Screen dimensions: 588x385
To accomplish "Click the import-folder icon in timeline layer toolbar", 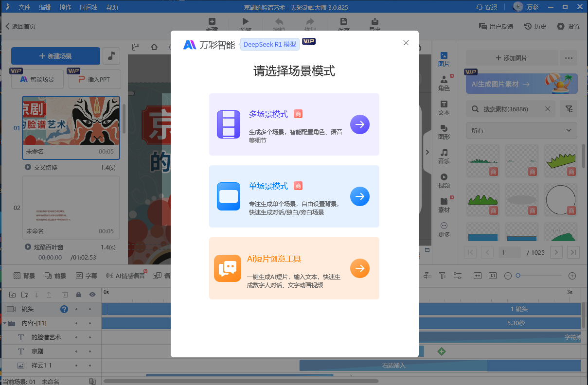I will [12, 295].
